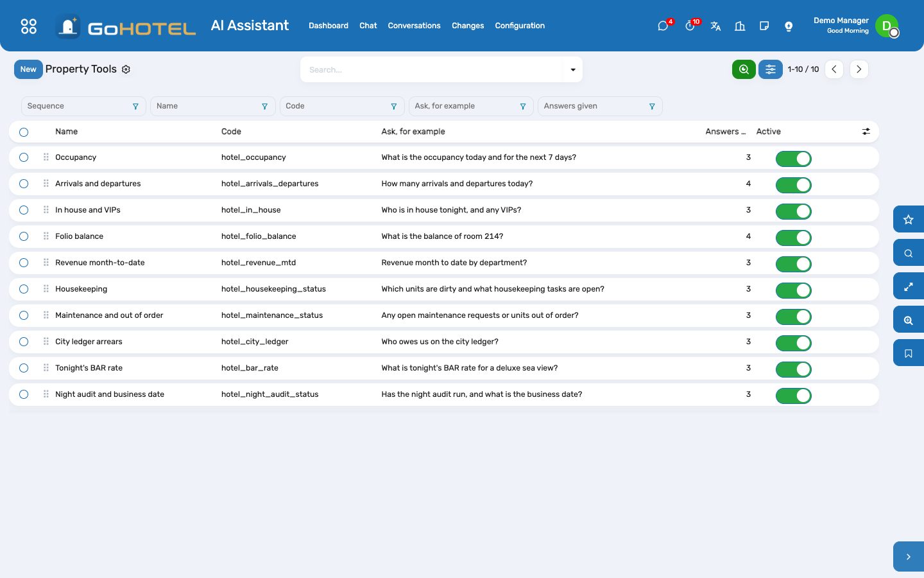The width and height of the screenshot is (924, 578).
Task: Open the Configuration menu item
Action: pyautogui.click(x=520, y=26)
